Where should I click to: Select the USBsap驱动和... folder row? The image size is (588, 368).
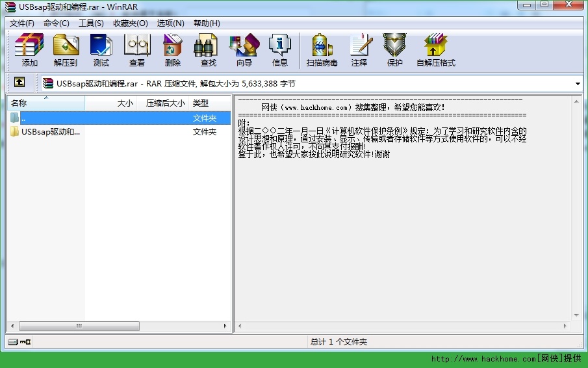coord(119,132)
